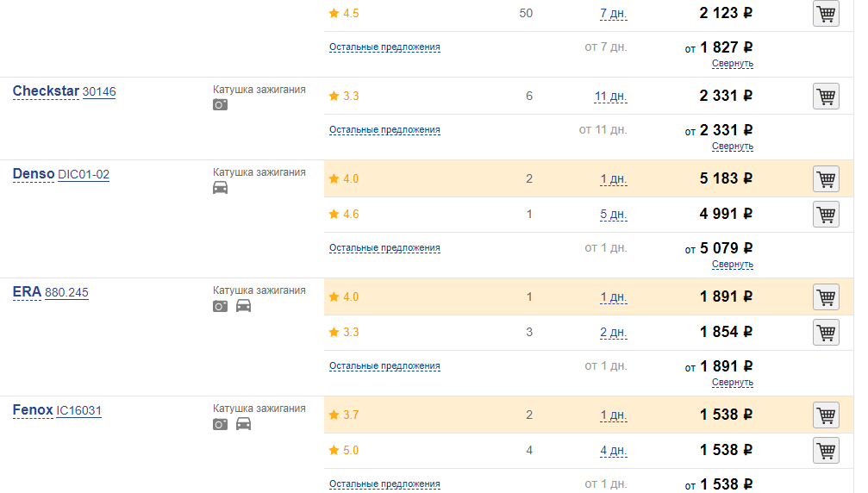Open photo icon for Checkstar 30146
This screenshot has height=493, width=868.
tap(221, 104)
